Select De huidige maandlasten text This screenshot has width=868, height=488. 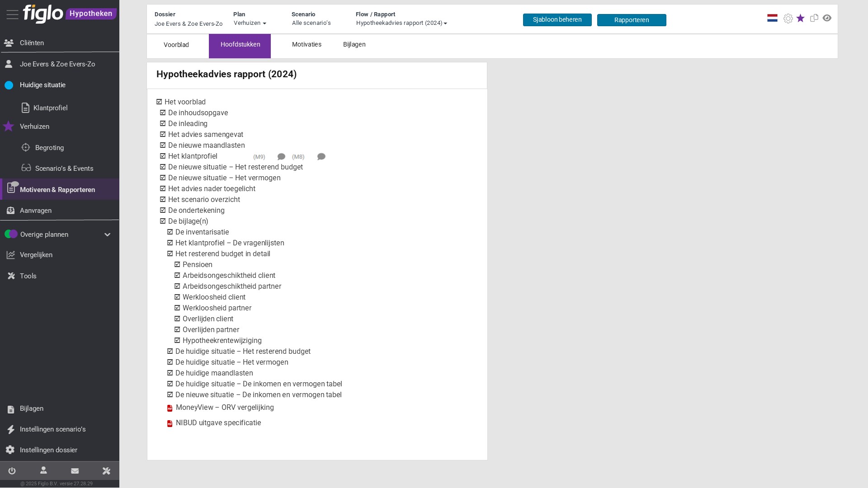tap(214, 373)
